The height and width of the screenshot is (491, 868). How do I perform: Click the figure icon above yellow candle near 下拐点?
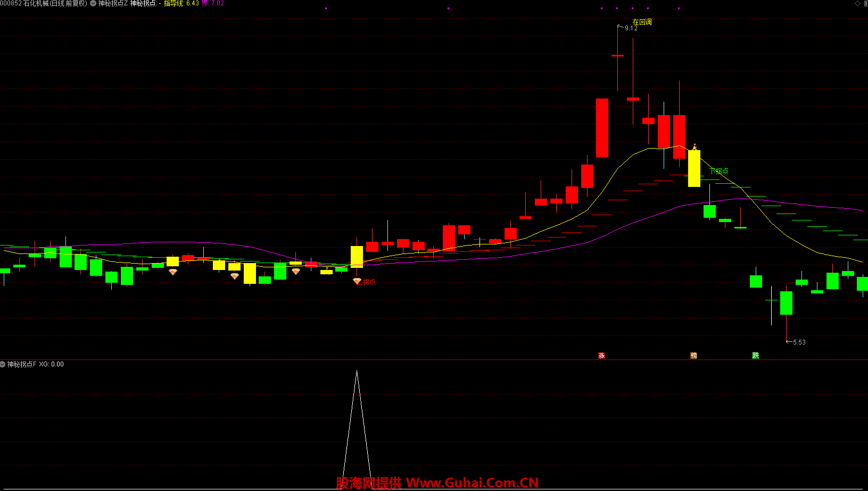[695, 146]
